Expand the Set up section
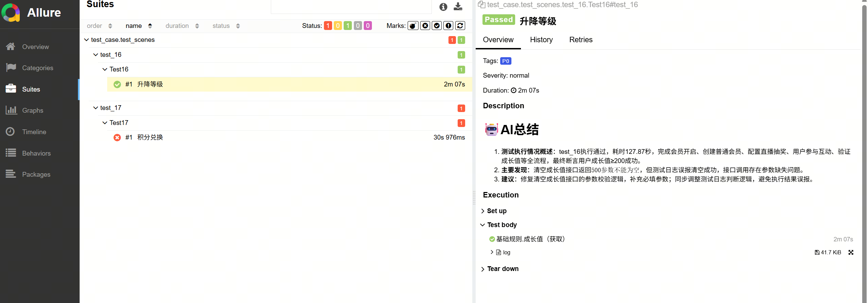Screen dimensions: 868x303 click(496, 211)
